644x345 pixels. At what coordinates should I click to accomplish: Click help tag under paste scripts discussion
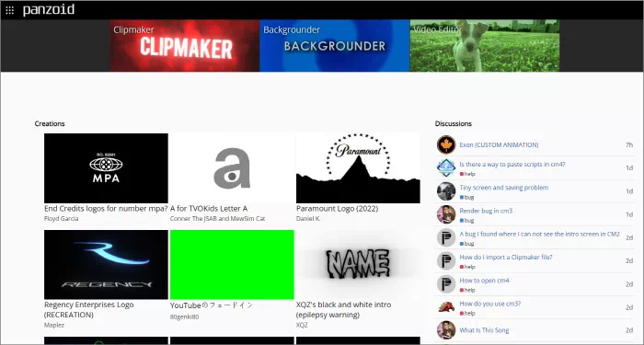pyautogui.click(x=467, y=174)
